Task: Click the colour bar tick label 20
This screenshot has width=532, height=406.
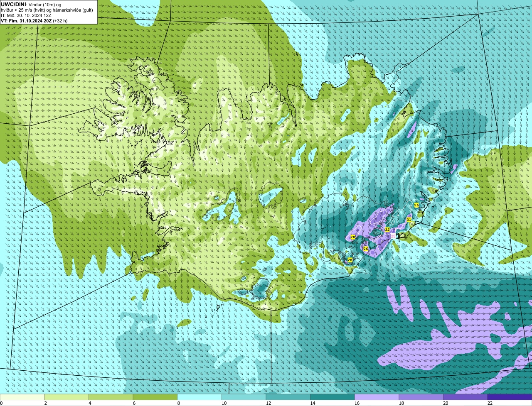Action: tap(446, 403)
